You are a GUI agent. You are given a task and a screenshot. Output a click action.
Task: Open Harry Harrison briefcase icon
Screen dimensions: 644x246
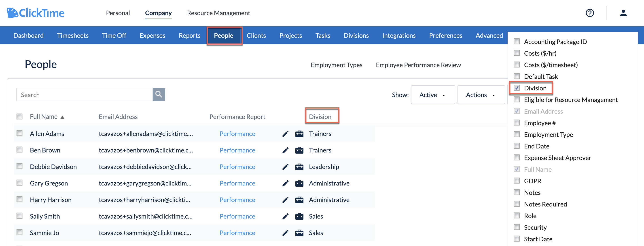coord(299,200)
